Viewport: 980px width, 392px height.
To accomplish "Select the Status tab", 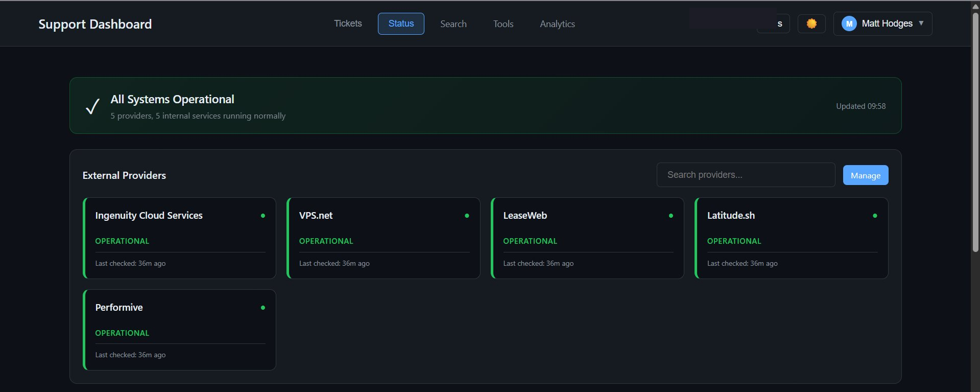I will (x=401, y=24).
